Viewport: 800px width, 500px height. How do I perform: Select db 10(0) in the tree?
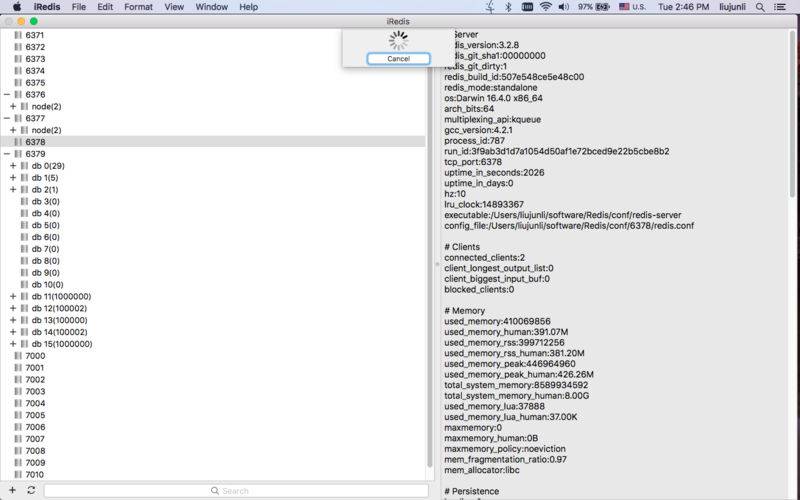tap(47, 284)
